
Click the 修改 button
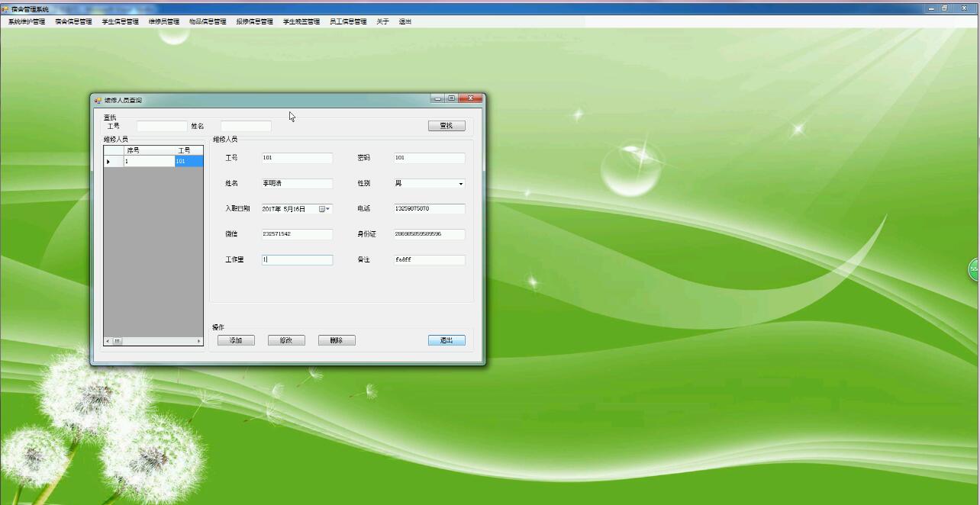286,340
